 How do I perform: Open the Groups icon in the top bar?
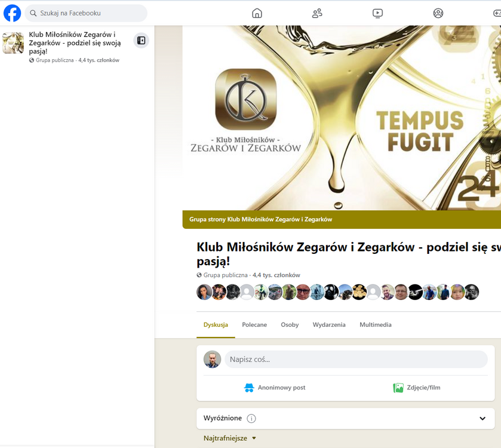(x=317, y=13)
